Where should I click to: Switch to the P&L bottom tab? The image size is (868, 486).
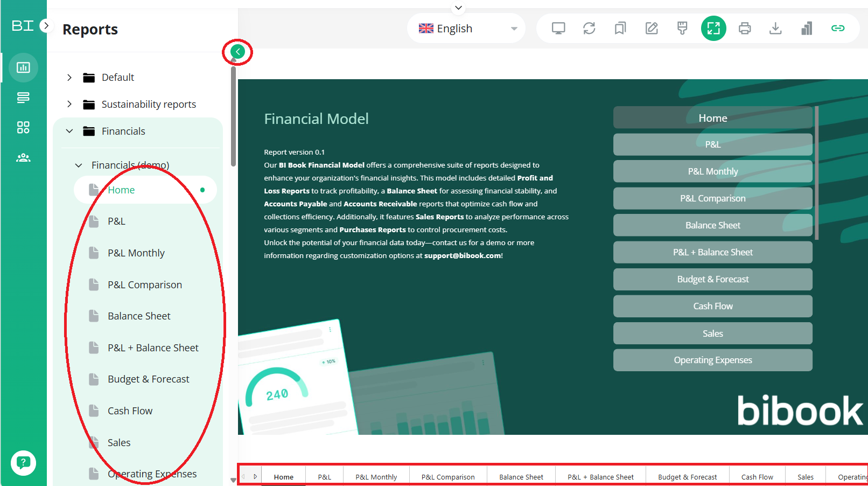(325, 477)
